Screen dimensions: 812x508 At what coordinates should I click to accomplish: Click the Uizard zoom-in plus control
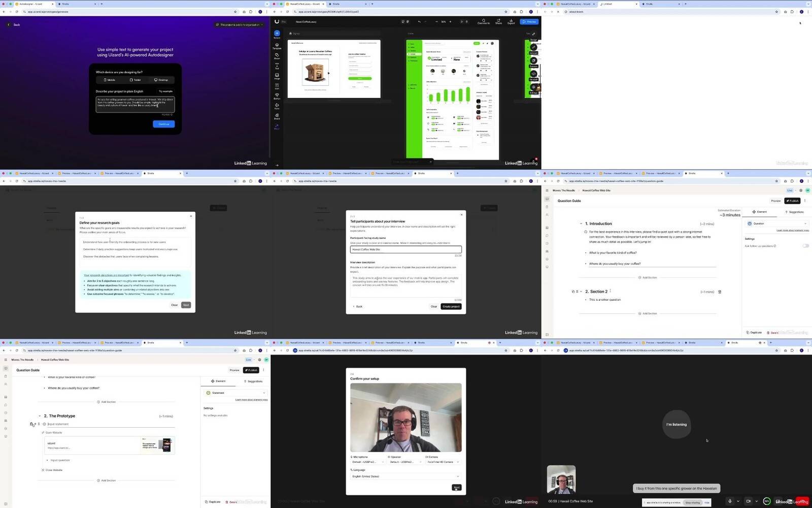(x=450, y=22)
